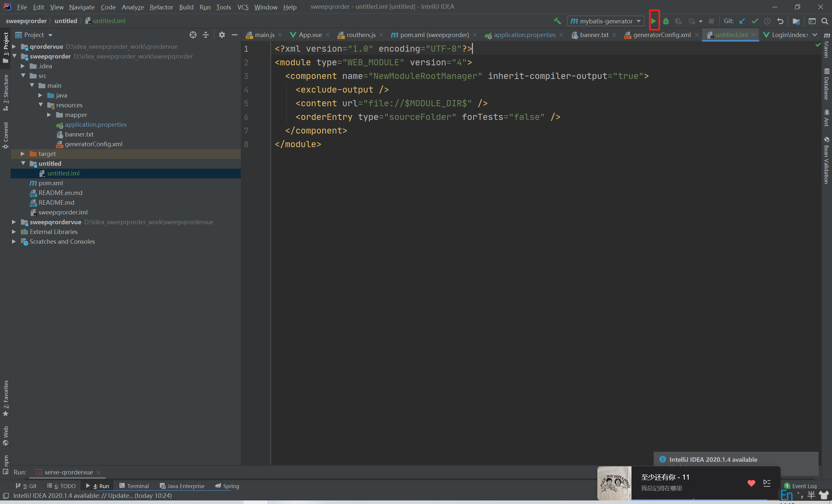This screenshot has width=832, height=504.
Task: Like the song with heart icon
Action: click(x=751, y=483)
